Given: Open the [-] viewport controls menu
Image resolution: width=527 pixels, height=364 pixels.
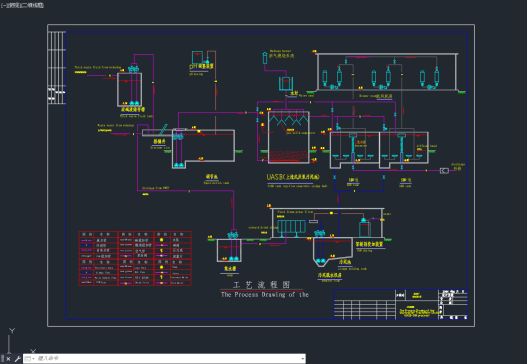Looking at the screenshot, I should [3, 5].
